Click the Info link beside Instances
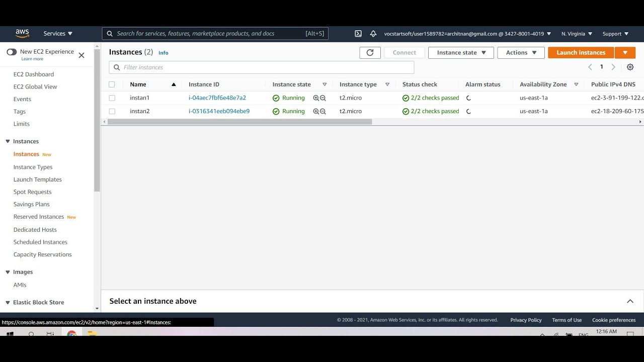 pyautogui.click(x=164, y=53)
